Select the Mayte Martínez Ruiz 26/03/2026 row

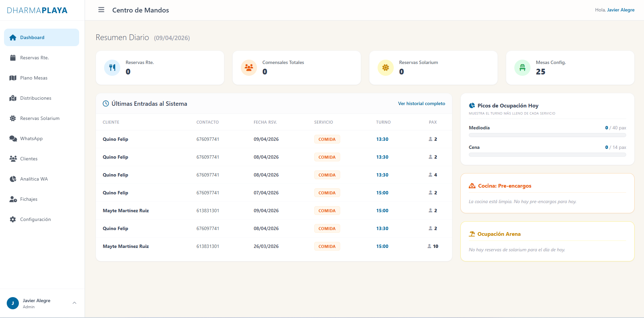tap(274, 246)
